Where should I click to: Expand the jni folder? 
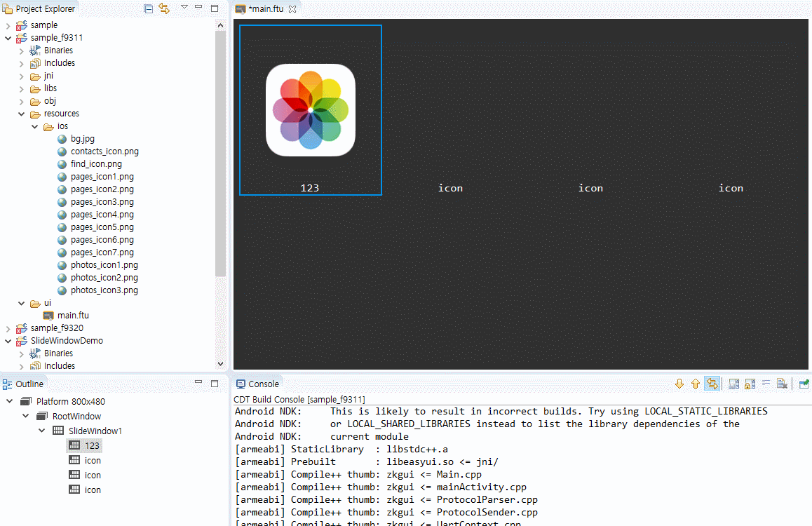(21, 76)
